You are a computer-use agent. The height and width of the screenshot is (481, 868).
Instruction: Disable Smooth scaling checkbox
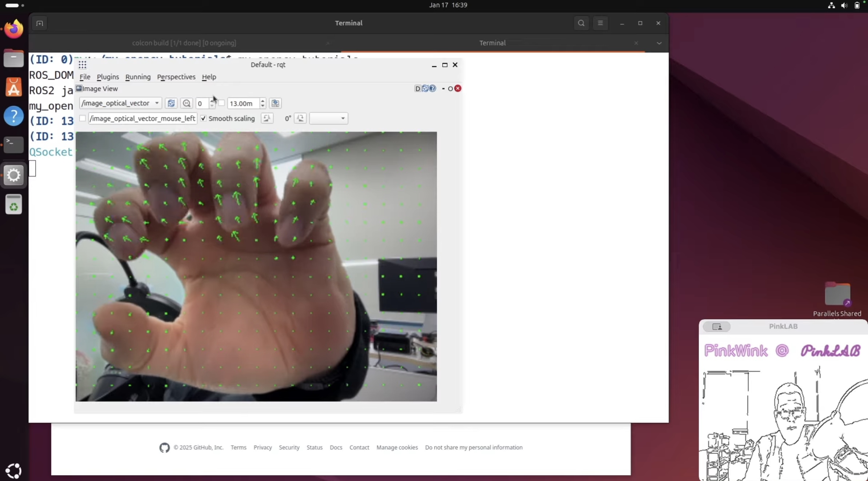pos(204,119)
